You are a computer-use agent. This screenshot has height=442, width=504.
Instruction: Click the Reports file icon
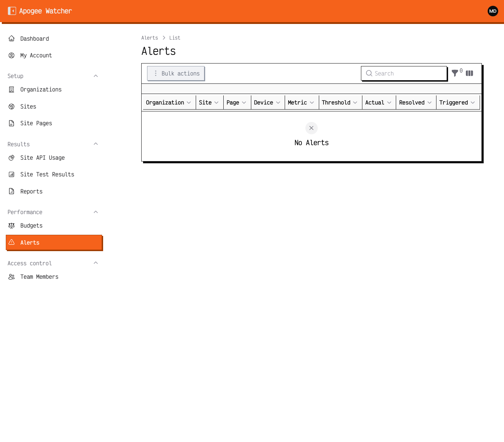(12, 191)
